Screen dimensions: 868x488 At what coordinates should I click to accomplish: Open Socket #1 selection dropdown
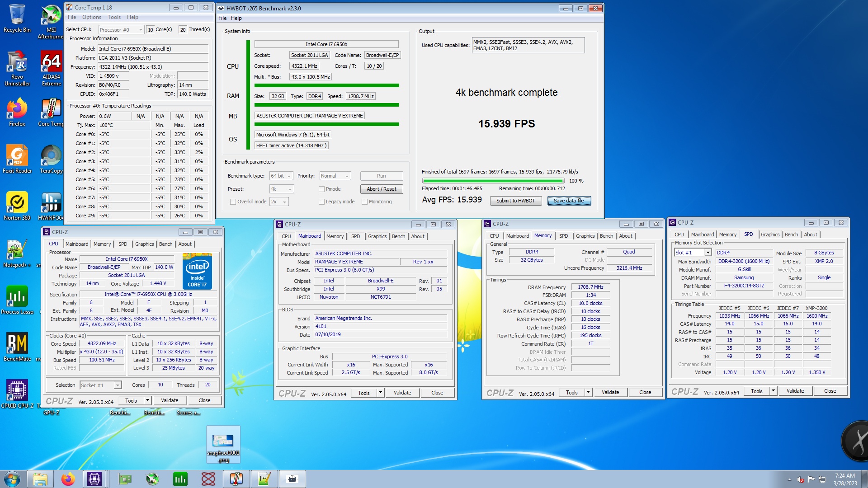(100, 385)
